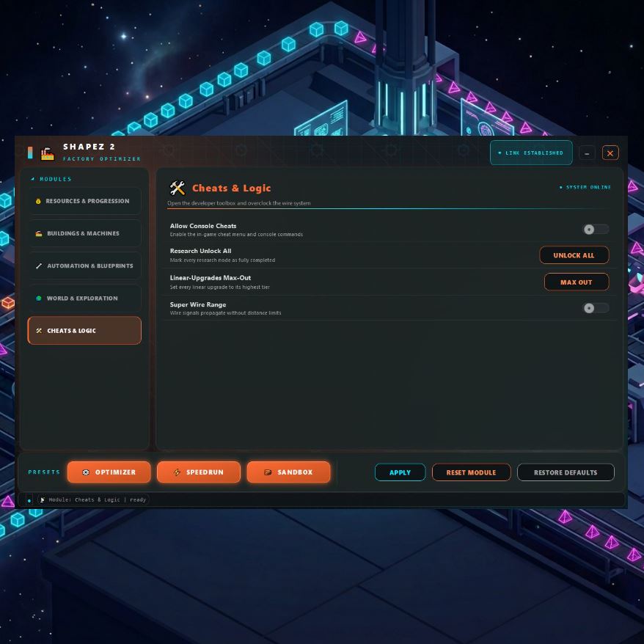Click 'Allow Console Cheats' label
The height and width of the screenshot is (644, 644).
pyautogui.click(x=203, y=226)
